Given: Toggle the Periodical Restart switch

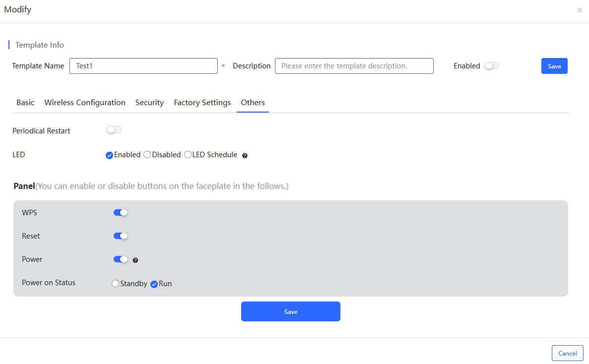Looking at the screenshot, I should (x=114, y=130).
